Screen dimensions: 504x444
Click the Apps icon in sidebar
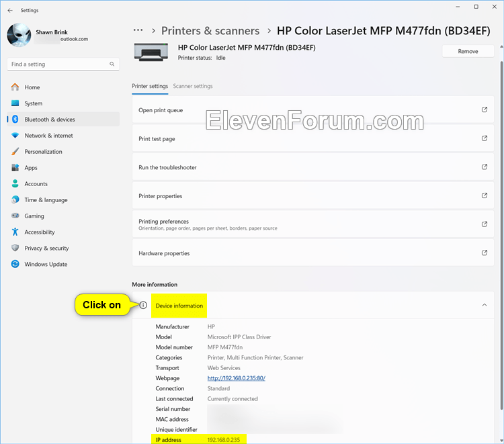pos(15,167)
